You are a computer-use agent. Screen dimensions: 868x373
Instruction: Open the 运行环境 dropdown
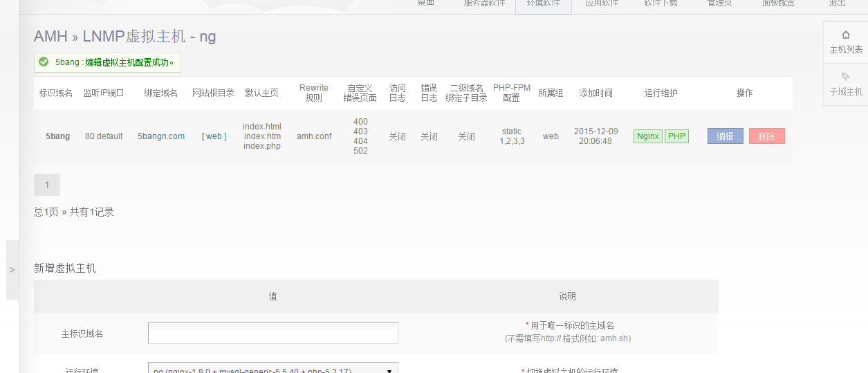coord(273,368)
